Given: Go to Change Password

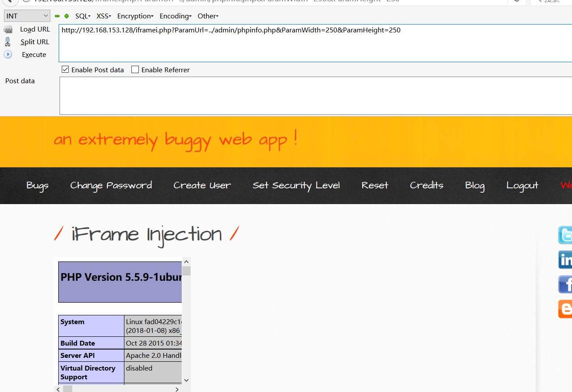Looking at the screenshot, I should (111, 186).
